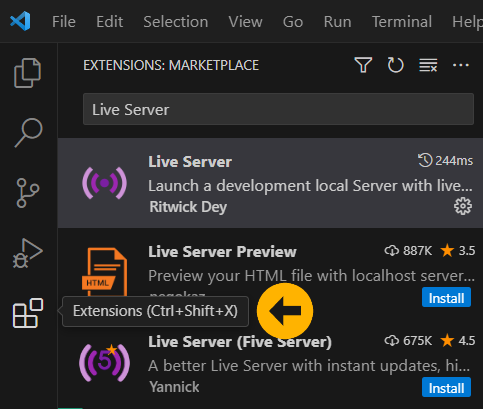Select the Live Server (Five Server) title
This screenshot has width=483, height=411.
[240, 342]
